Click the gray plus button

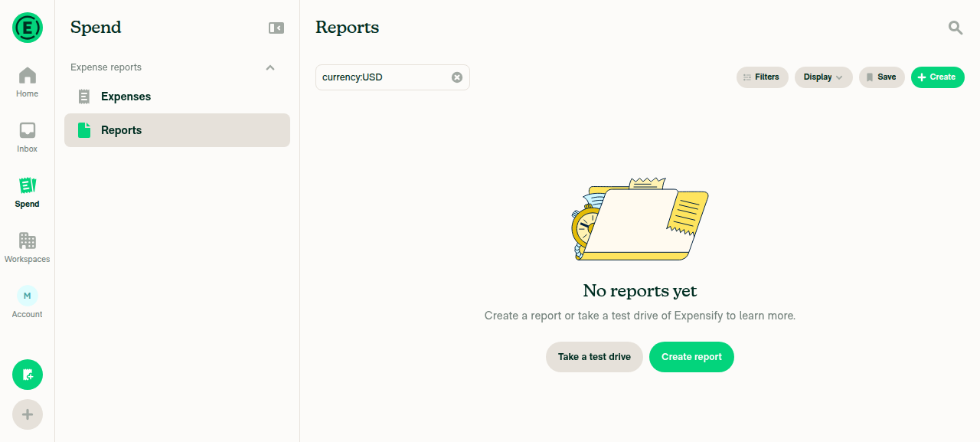(28, 414)
